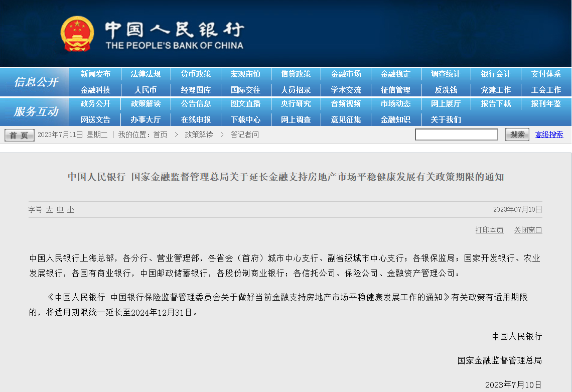Open the 高级搜索 advanced search link

tap(549, 135)
